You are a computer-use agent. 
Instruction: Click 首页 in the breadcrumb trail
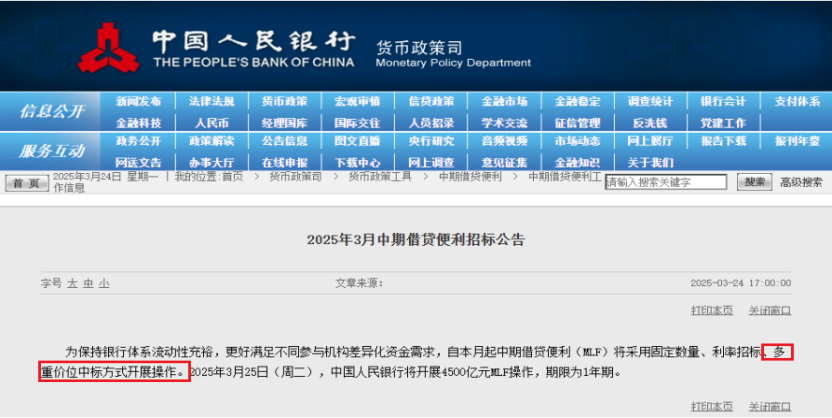232,177
